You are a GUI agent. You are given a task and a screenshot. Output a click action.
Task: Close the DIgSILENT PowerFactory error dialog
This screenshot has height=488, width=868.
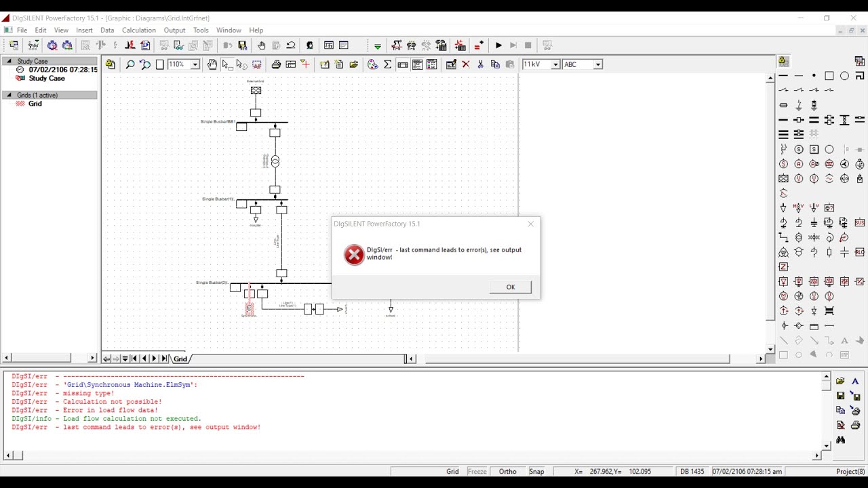[x=530, y=224]
